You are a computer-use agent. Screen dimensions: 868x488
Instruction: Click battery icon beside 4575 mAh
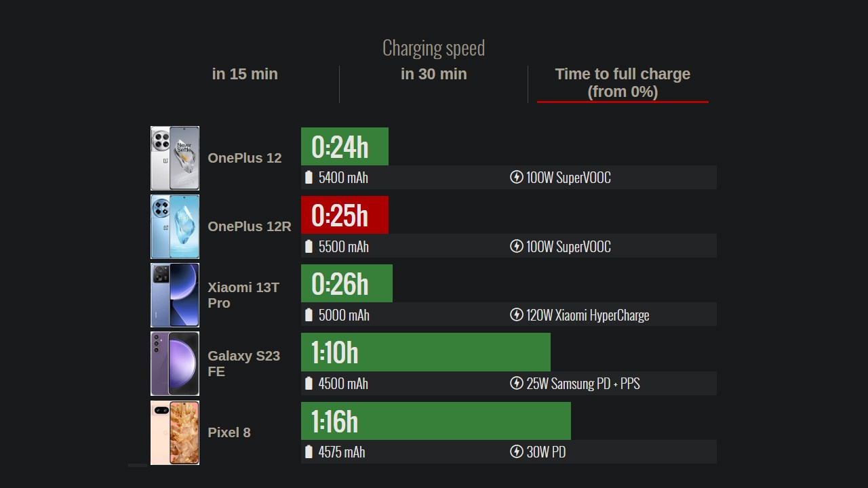click(x=309, y=452)
